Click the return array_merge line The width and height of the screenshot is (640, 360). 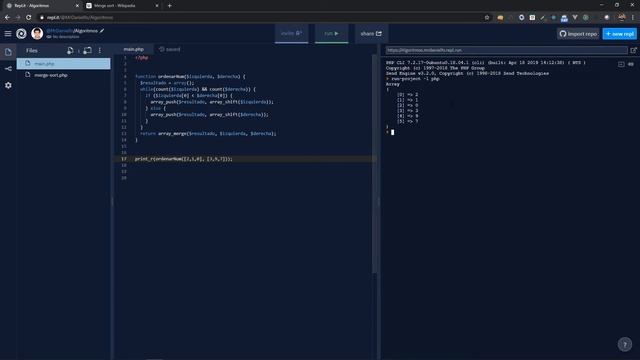[x=208, y=133]
